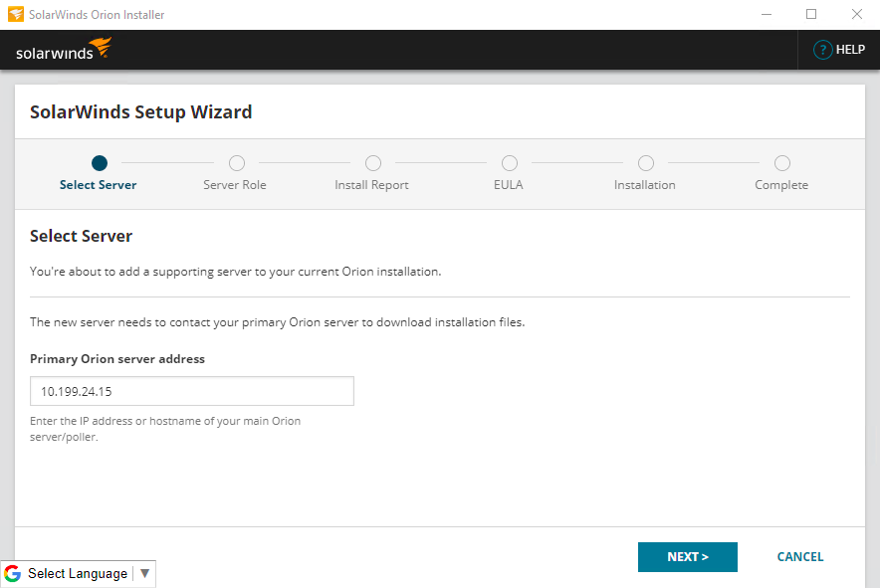The width and height of the screenshot is (880, 588).
Task: Click the EULA step label
Action: [x=509, y=185]
